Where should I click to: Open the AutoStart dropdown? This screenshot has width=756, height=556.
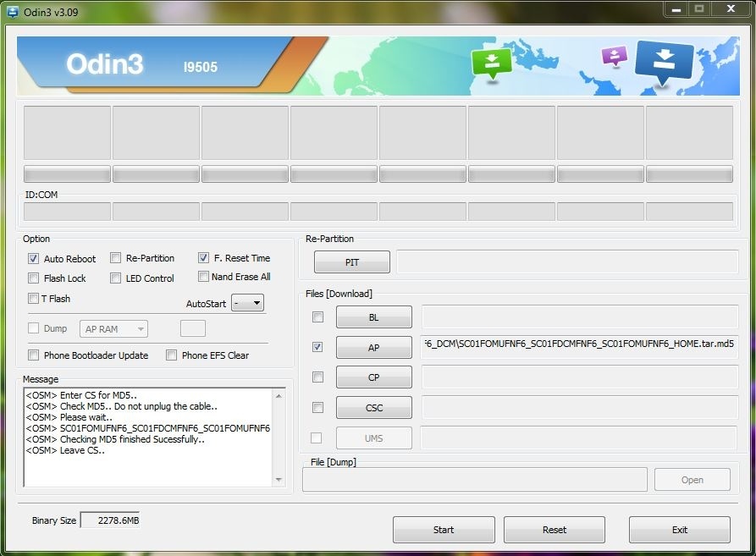(247, 303)
